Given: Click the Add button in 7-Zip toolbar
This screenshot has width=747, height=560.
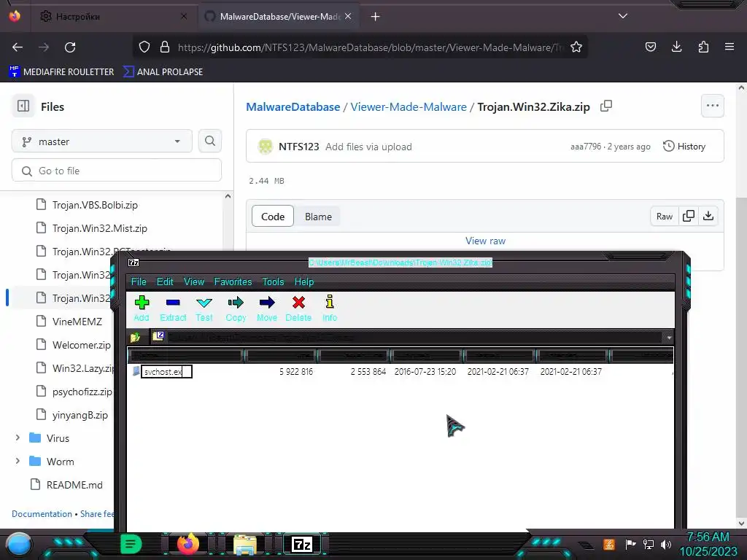Looking at the screenshot, I should click(142, 308).
